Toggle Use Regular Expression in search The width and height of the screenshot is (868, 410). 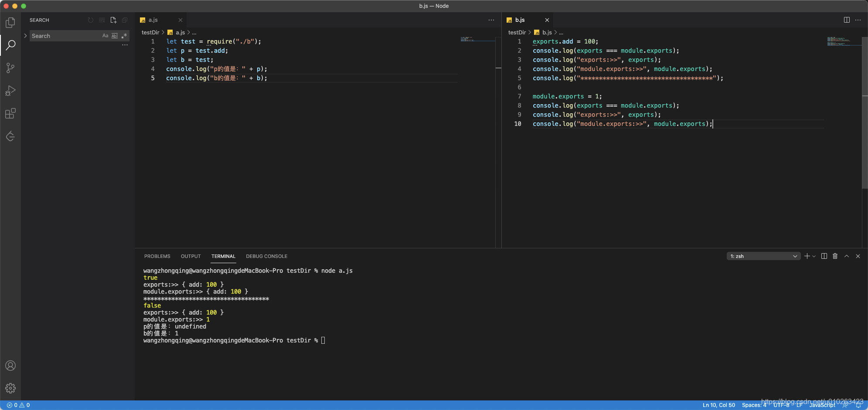[x=124, y=36]
